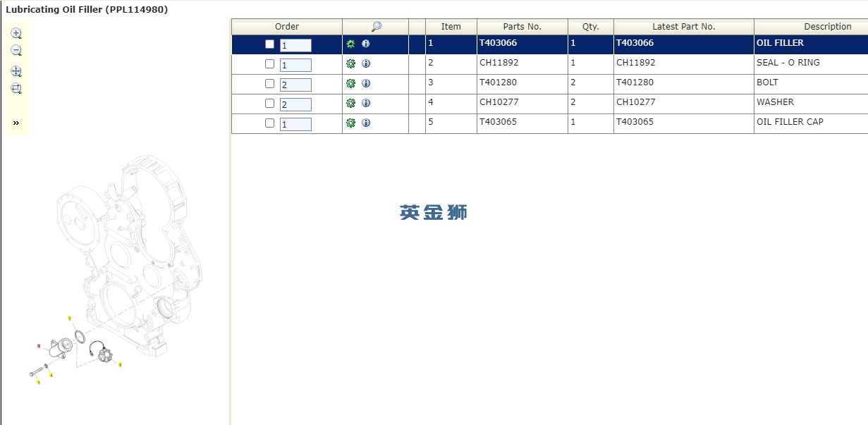Viewport: 868px width, 425px height.
Task: Select the zoom-to-area selection tool
Action: 16,89
